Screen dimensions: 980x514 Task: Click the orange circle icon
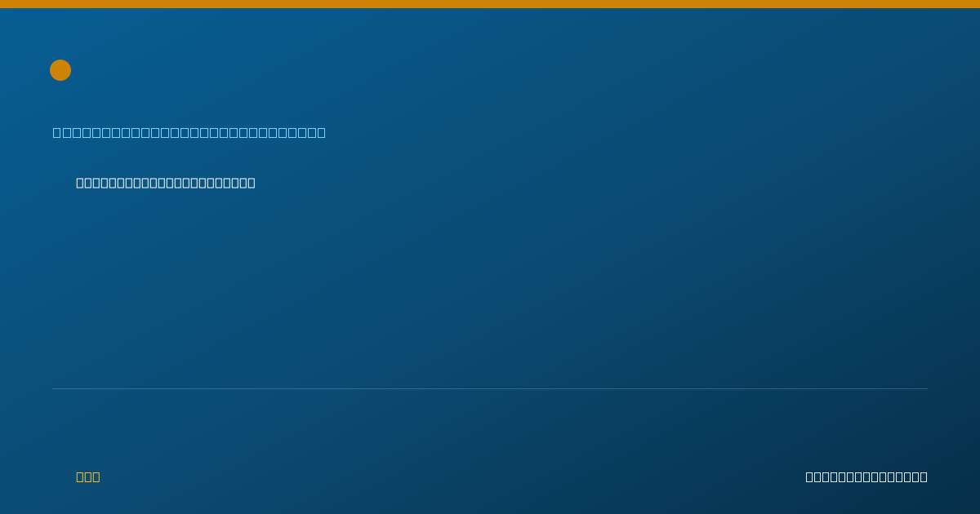(60, 70)
